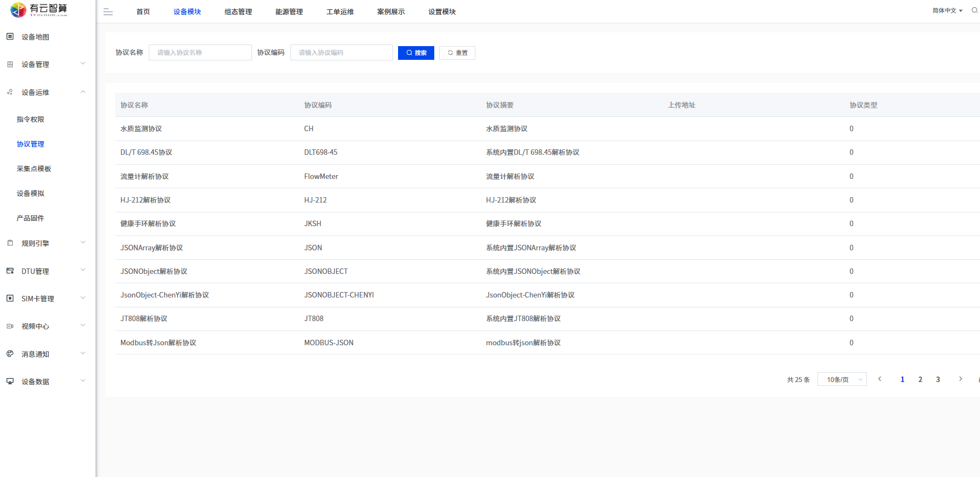Switch to the 能源管理 top tab

point(289,12)
